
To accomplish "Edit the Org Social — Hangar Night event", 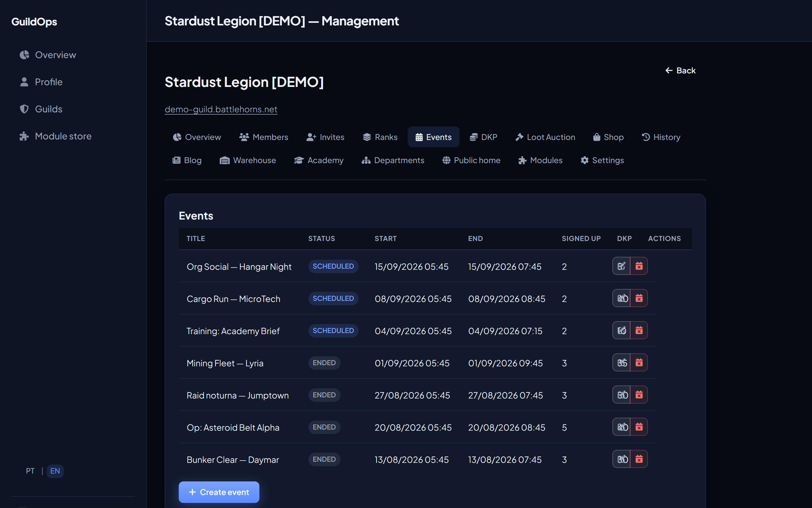I will click(621, 266).
